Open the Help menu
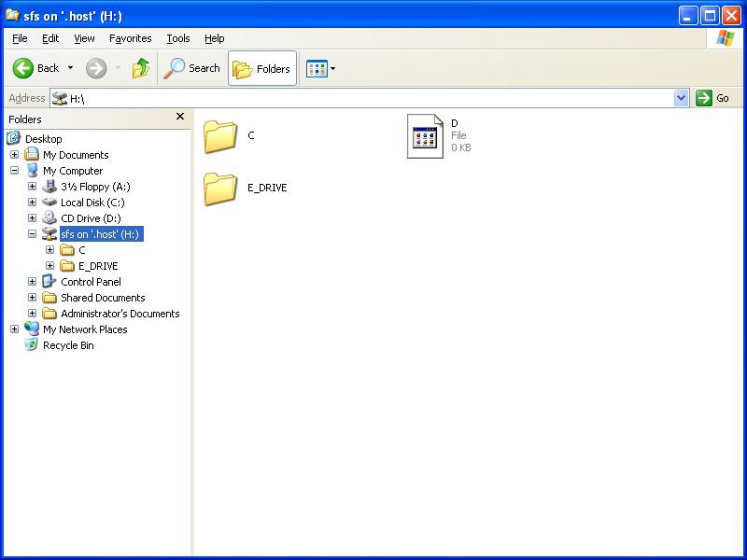Image resolution: width=747 pixels, height=560 pixels. tap(215, 38)
